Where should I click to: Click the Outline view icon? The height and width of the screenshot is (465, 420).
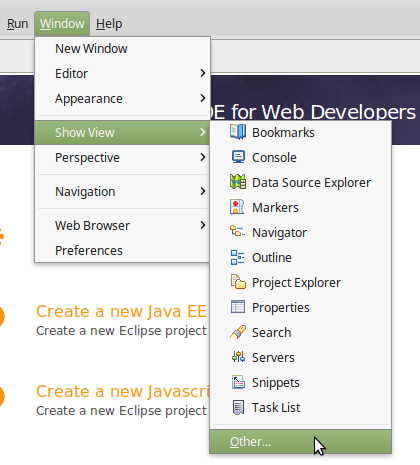click(x=237, y=257)
